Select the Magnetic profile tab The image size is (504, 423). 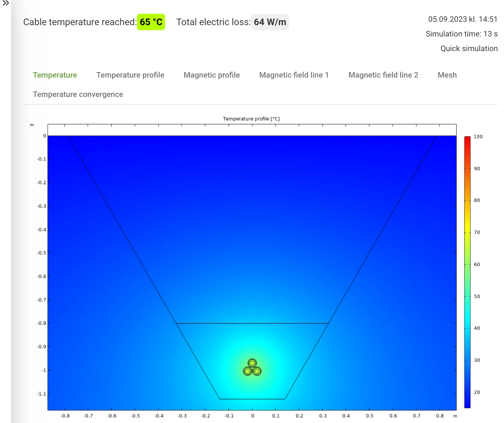pyautogui.click(x=211, y=75)
